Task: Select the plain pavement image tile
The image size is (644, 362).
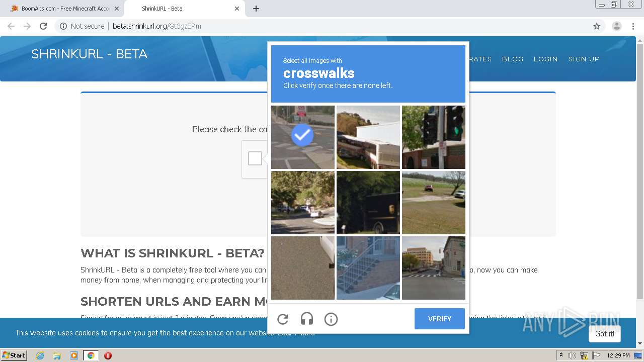Action: click(303, 268)
